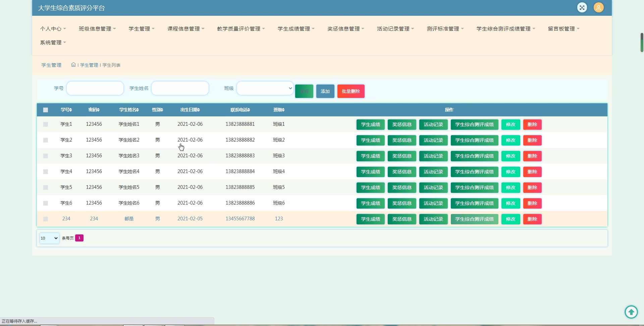The image size is (644, 326).
Task: Open 奖惩信息 for 学生5
Action: pyautogui.click(x=402, y=187)
